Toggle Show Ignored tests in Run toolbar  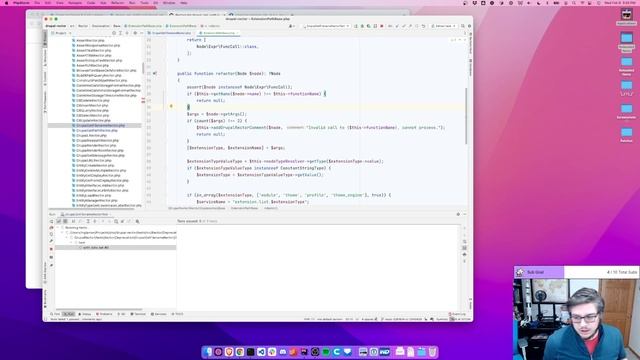click(65, 221)
